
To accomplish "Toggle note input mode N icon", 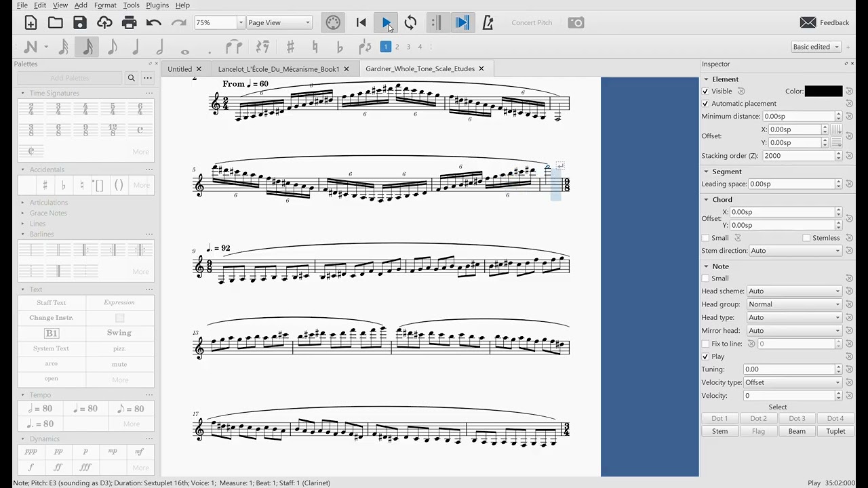I will pos(31,47).
